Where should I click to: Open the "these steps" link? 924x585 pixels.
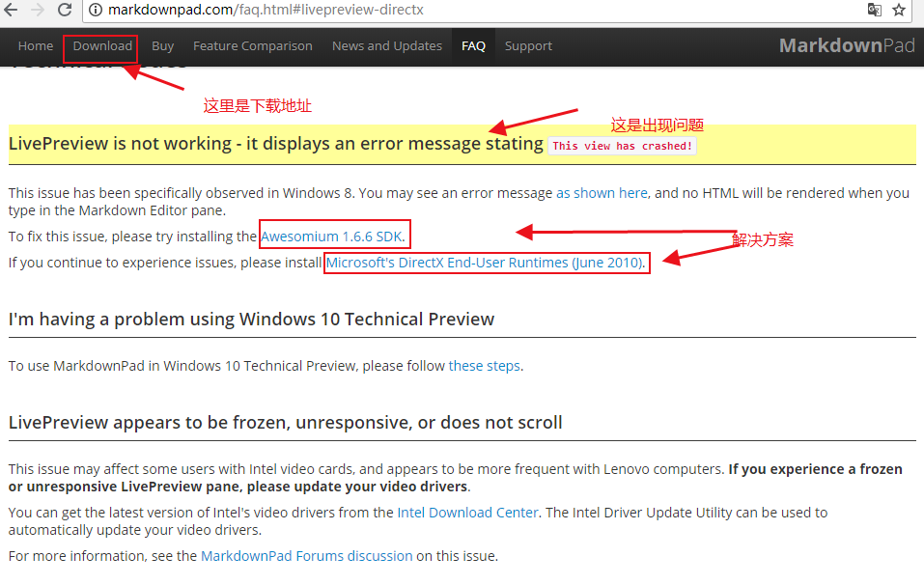pos(485,366)
